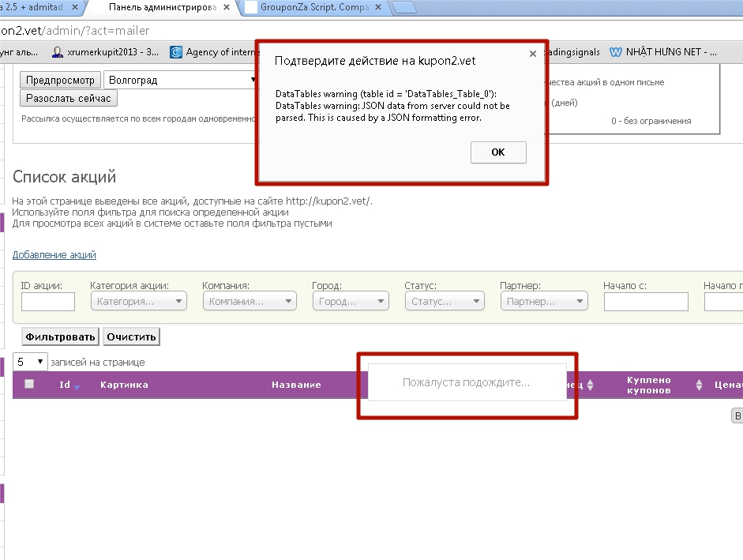
Task: Open the Компания filter dropdown
Action: (249, 302)
